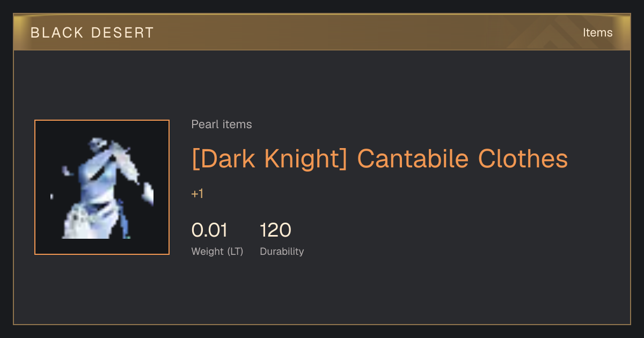Click the word BLACK in the header
644x338 pixels.
point(57,33)
